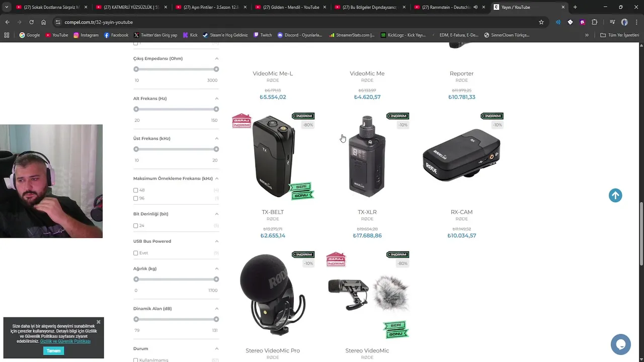This screenshot has height=362, width=644.
Task: Open the Chrome profile avatar
Action: [x=624, y=22]
